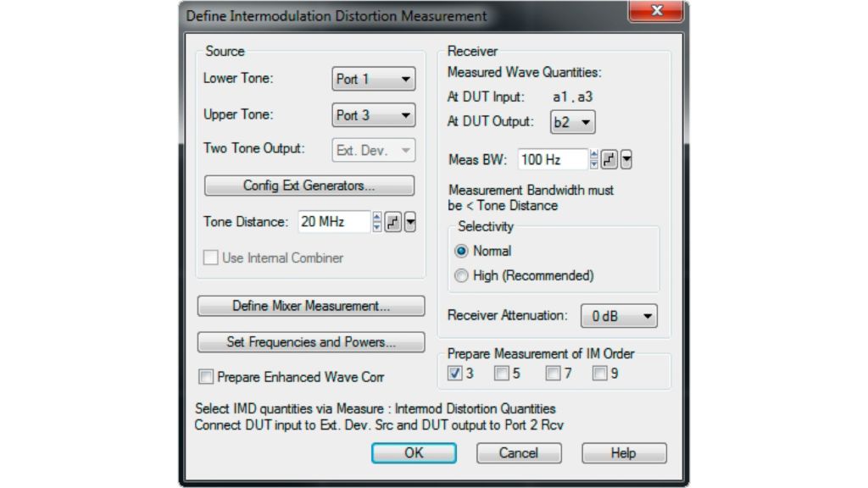
Task: Click Set Frequencies and Powers
Action: 310,342
